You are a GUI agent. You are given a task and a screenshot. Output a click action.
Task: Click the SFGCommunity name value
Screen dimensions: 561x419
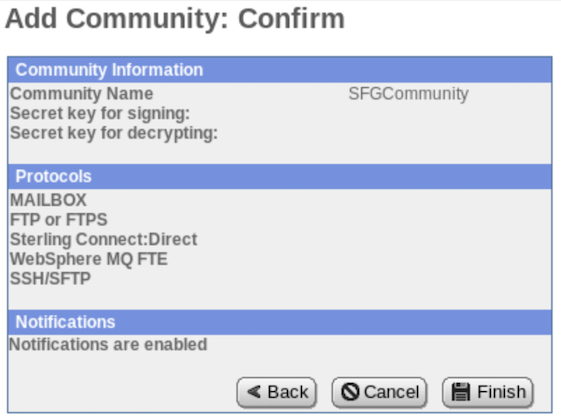click(x=409, y=94)
